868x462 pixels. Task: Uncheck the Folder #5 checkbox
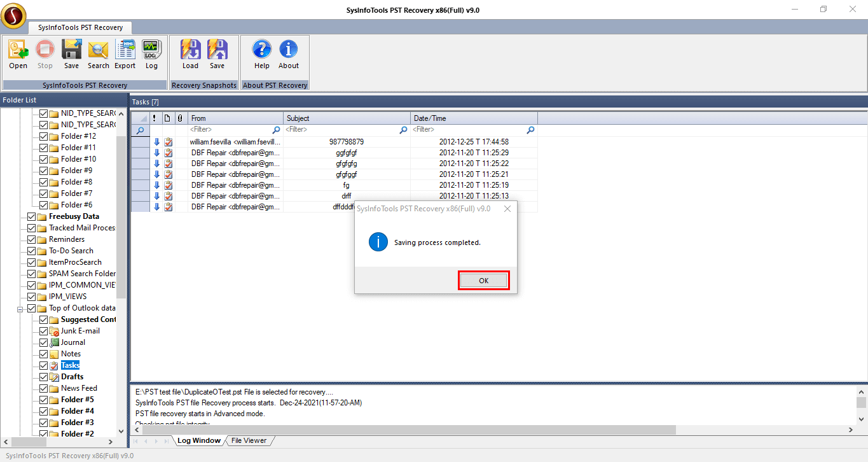pyautogui.click(x=44, y=400)
